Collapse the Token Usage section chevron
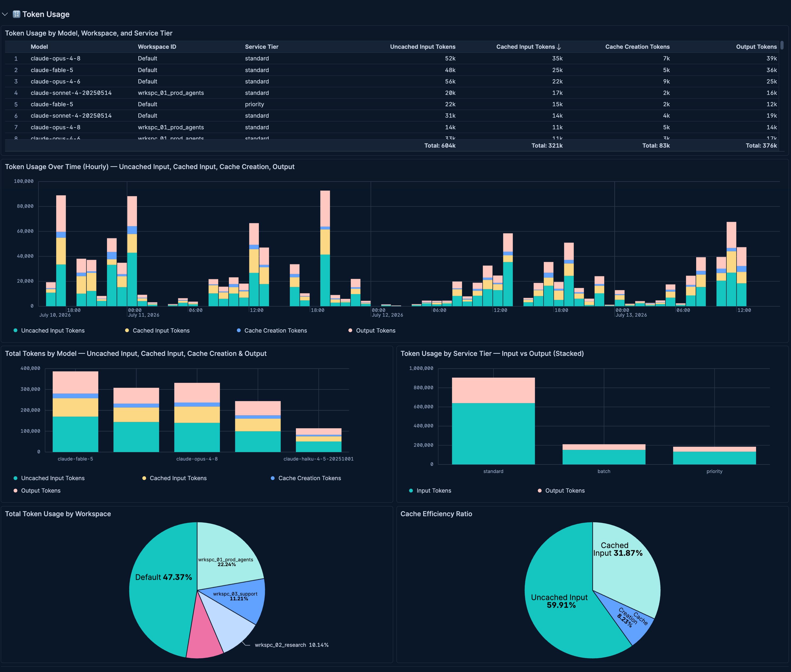Image resolution: width=791 pixels, height=672 pixels. (5, 15)
